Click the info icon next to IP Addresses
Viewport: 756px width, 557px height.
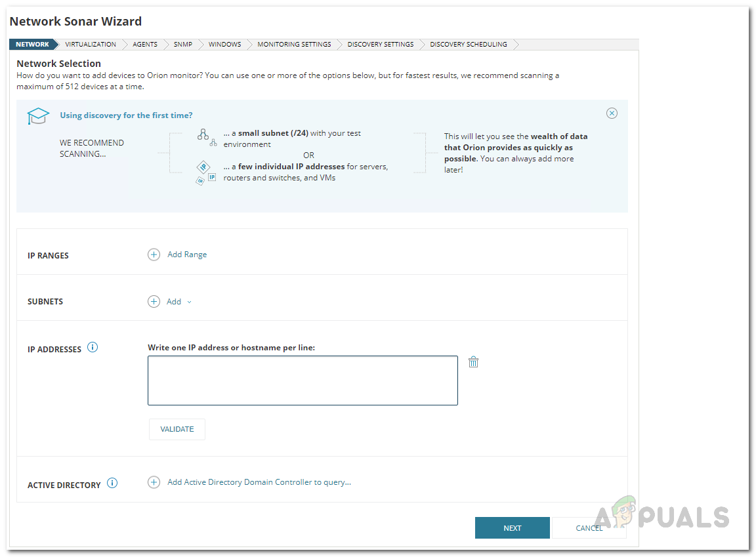(93, 348)
